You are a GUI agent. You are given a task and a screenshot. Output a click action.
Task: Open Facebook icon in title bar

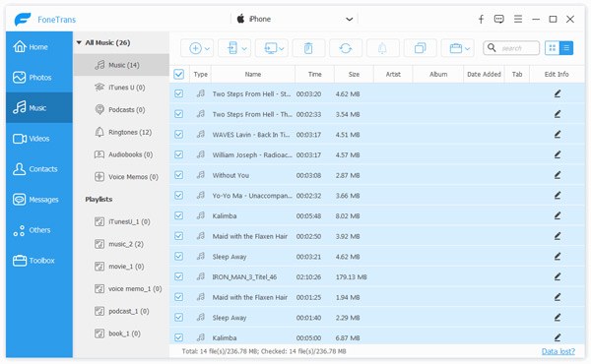coord(481,20)
